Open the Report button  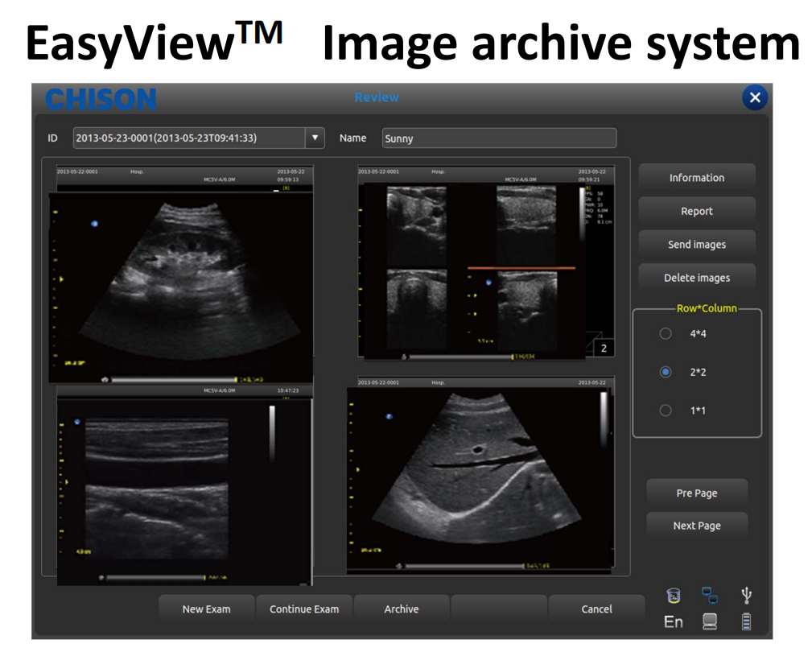pos(697,211)
